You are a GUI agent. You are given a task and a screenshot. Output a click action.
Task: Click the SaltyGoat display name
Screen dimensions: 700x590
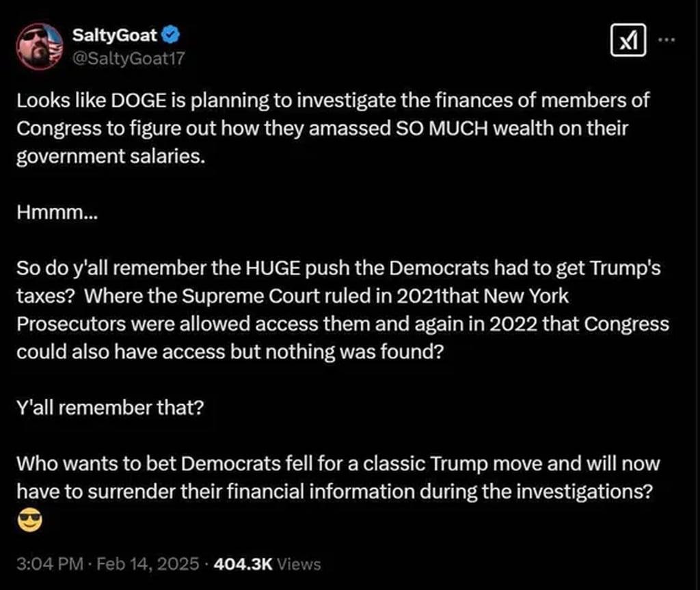pyautogui.click(x=116, y=34)
